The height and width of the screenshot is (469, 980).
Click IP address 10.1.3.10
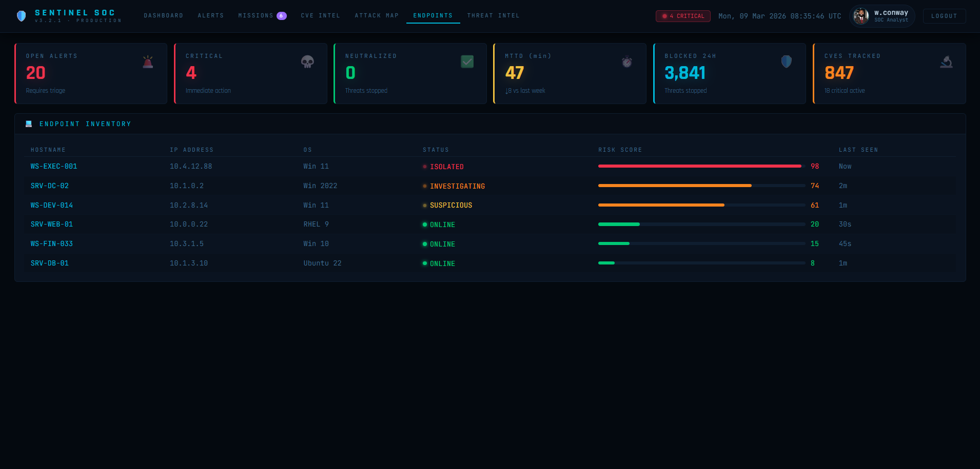point(189,263)
